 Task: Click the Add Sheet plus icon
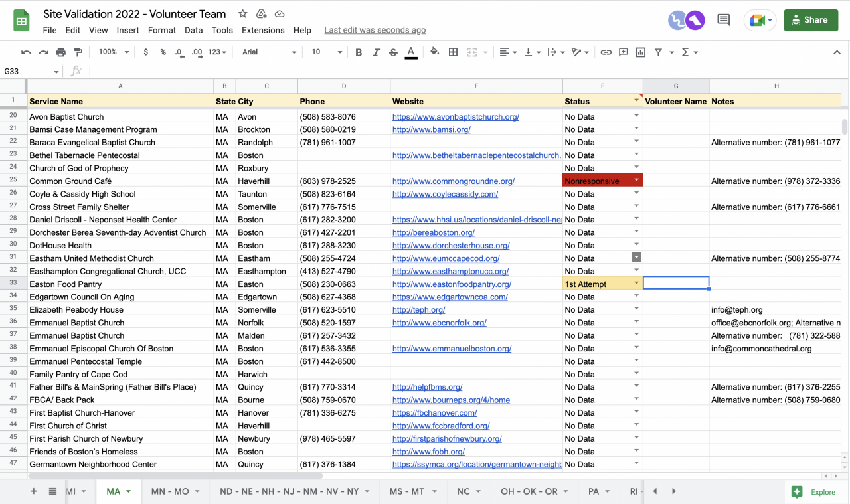click(x=33, y=491)
